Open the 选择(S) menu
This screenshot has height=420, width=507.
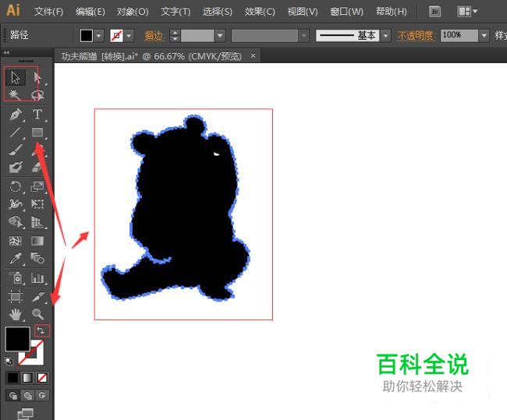tap(218, 12)
